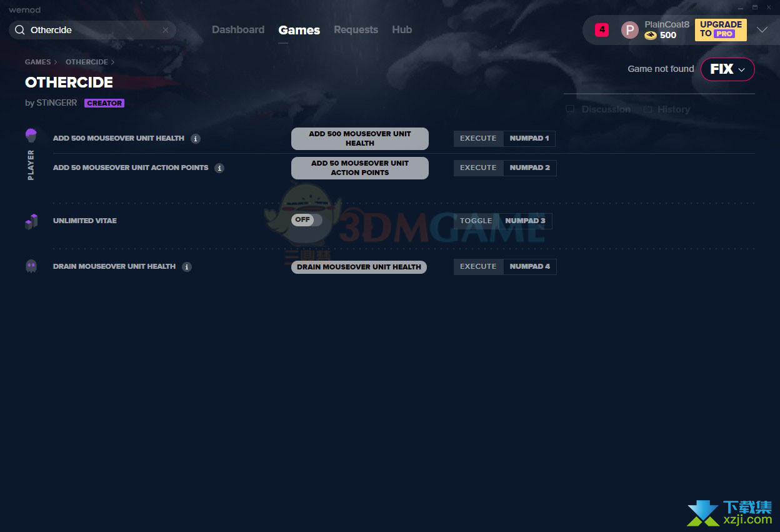Click the OTHERCIDE game title

[x=69, y=83]
